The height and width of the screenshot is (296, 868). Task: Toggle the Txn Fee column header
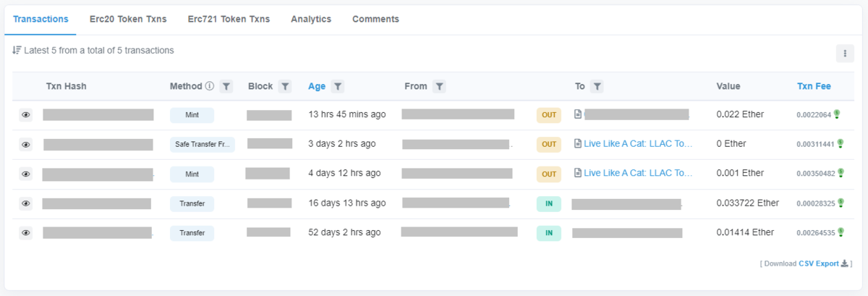click(814, 86)
